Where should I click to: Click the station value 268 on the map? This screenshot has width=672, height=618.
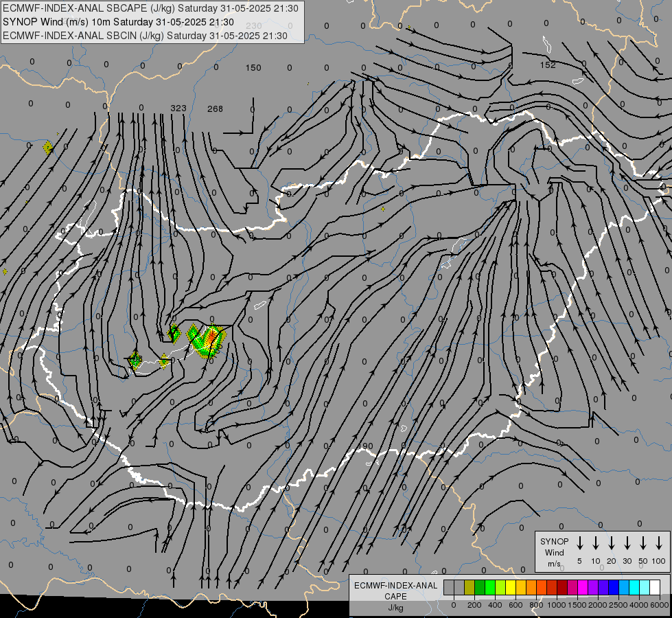click(x=215, y=109)
